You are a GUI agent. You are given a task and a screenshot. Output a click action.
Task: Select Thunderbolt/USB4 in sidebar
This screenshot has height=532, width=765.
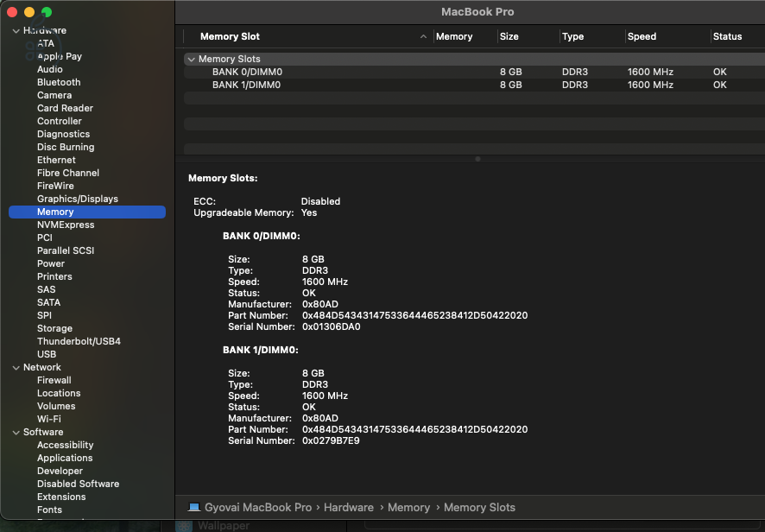[79, 341]
